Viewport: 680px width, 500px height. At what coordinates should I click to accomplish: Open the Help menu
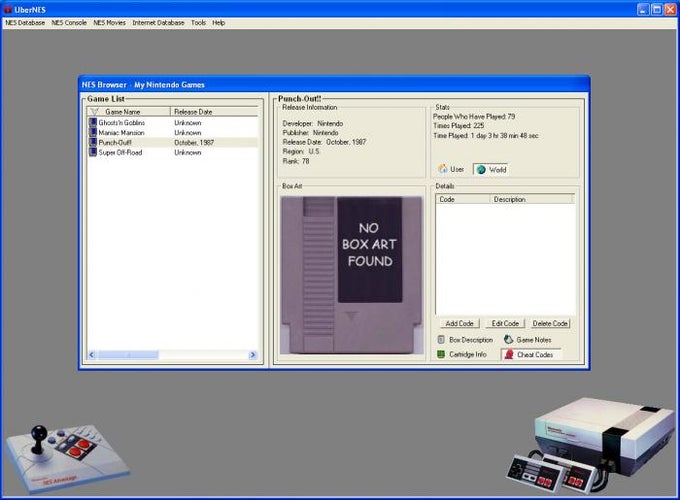tap(219, 23)
